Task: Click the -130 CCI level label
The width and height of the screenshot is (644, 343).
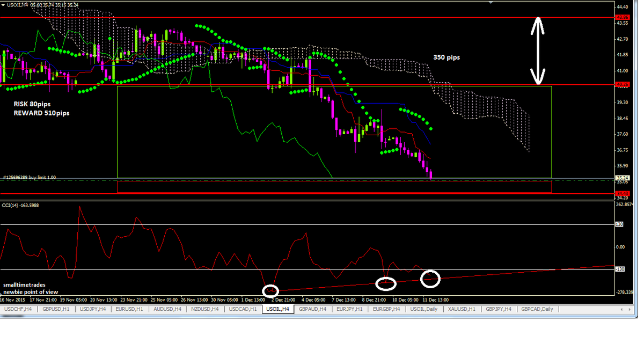Action: (619, 269)
